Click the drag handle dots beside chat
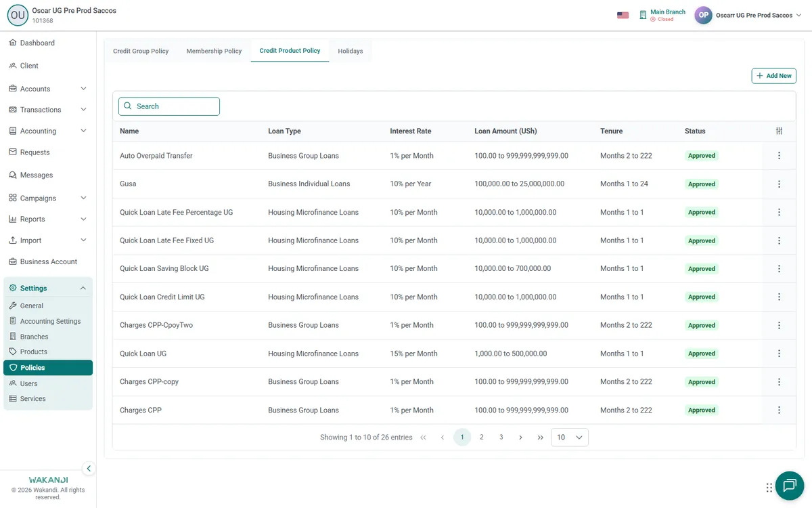This screenshot has height=508, width=812. pos(769,488)
